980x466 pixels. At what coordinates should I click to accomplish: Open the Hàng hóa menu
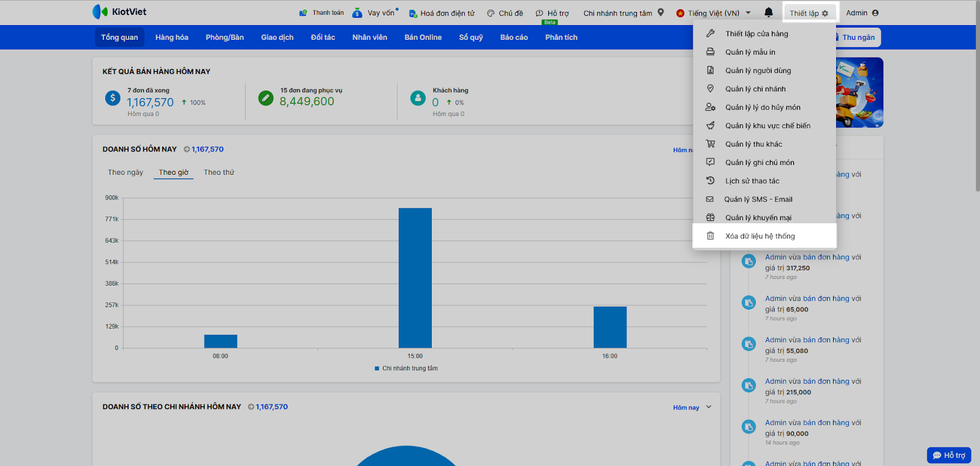(x=171, y=37)
